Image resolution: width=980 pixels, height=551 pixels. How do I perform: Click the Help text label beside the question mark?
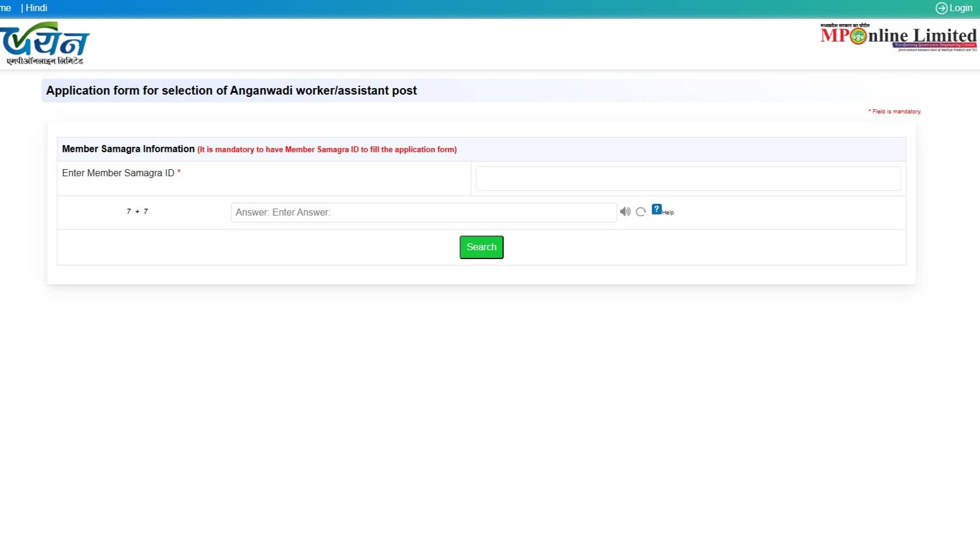pos(668,213)
